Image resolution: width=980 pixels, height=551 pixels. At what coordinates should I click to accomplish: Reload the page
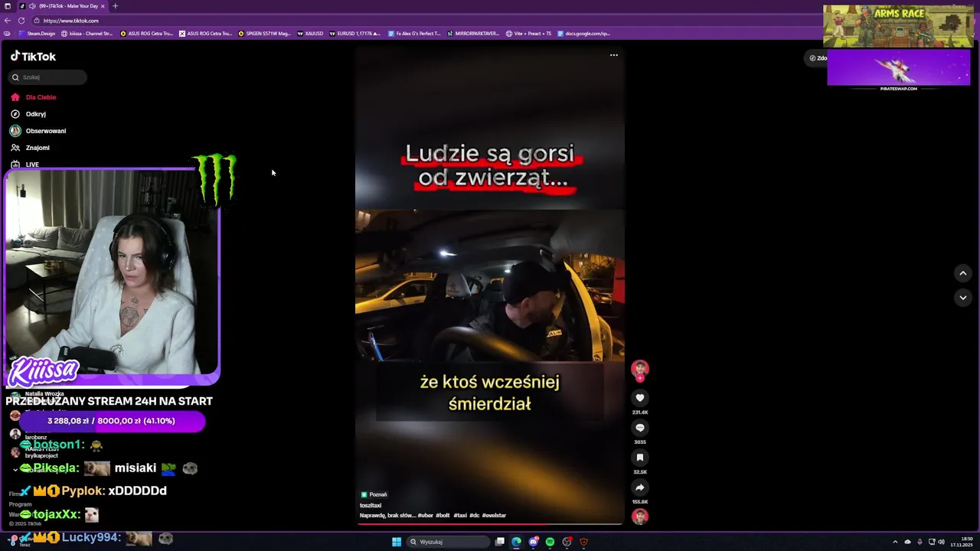point(21,21)
